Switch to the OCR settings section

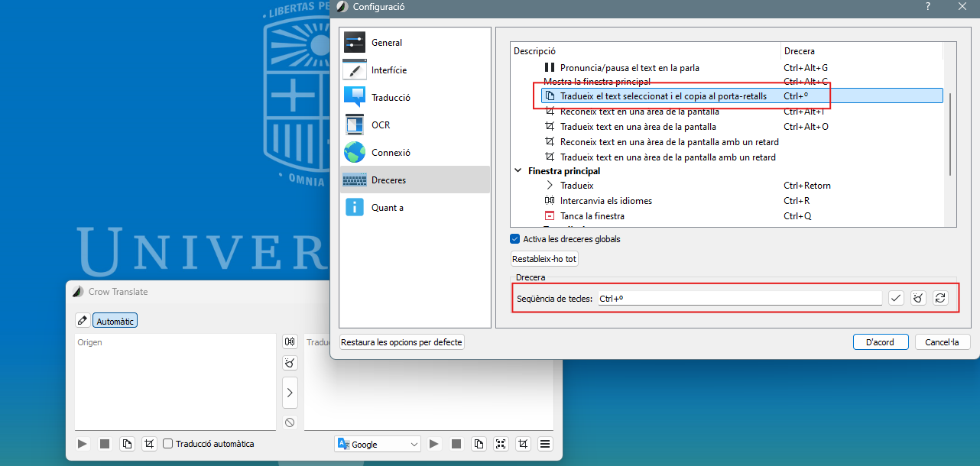pyautogui.click(x=381, y=125)
